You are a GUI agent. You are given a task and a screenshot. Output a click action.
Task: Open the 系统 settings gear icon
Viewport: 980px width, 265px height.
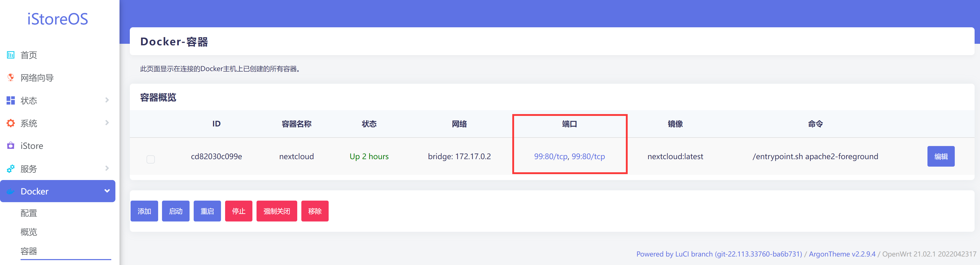pyautogui.click(x=10, y=123)
